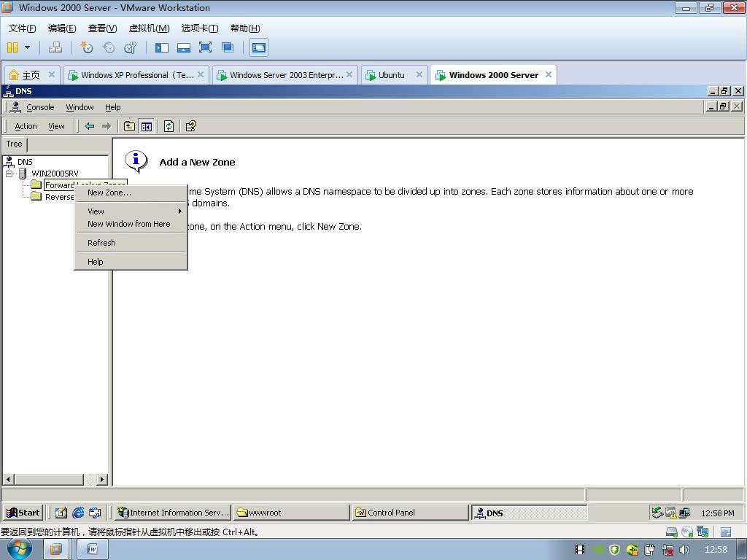
Task: Click the host volume speaker tray icon
Action: coord(684,550)
